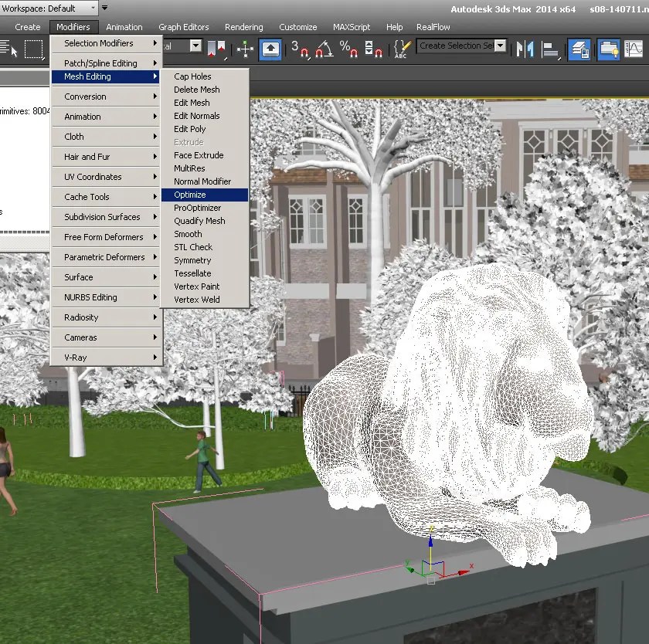Image resolution: width=649 pixels, height=644 pixels.
Task: Select the Select and Move tool
Action: 245,49
